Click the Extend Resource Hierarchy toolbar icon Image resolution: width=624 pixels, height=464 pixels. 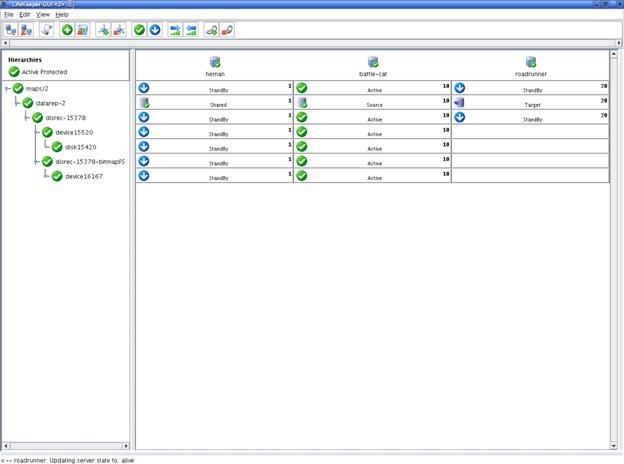point(175,30)
